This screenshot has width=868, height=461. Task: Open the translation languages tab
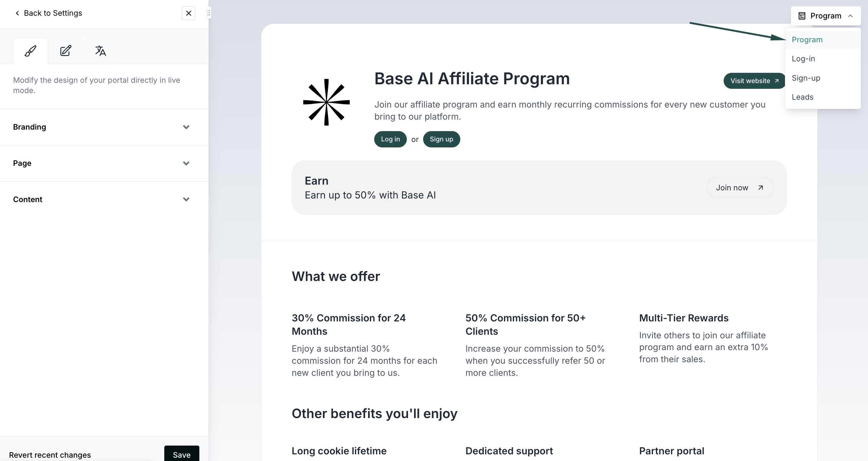coord(100,51)
